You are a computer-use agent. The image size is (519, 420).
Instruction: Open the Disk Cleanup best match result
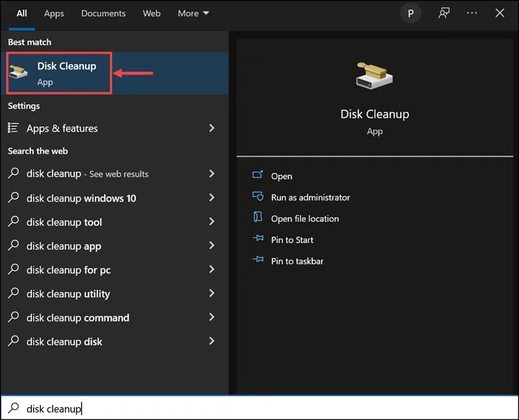click(x=114, y=73)
